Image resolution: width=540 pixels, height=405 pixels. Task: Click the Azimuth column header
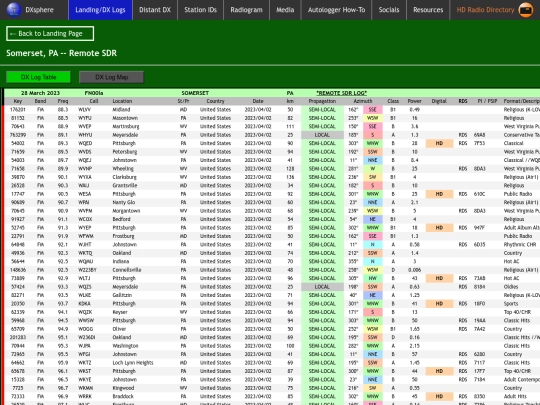363,101
